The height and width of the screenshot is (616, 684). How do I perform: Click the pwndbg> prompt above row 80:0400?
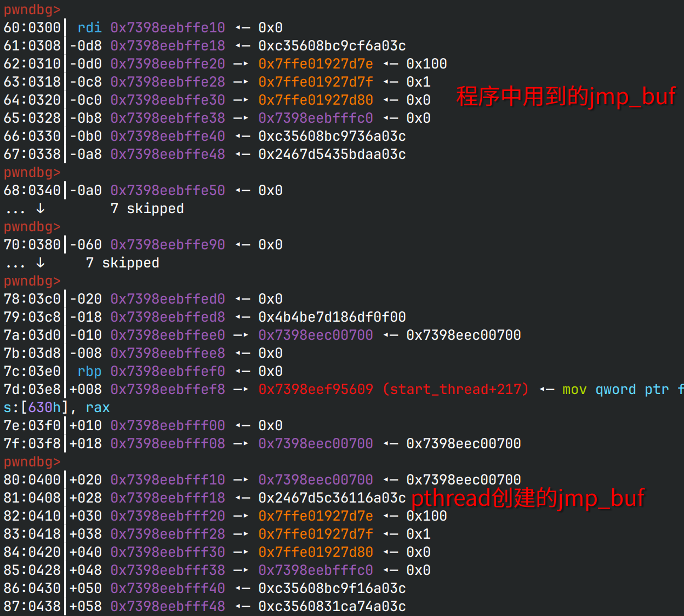(32, 461)
